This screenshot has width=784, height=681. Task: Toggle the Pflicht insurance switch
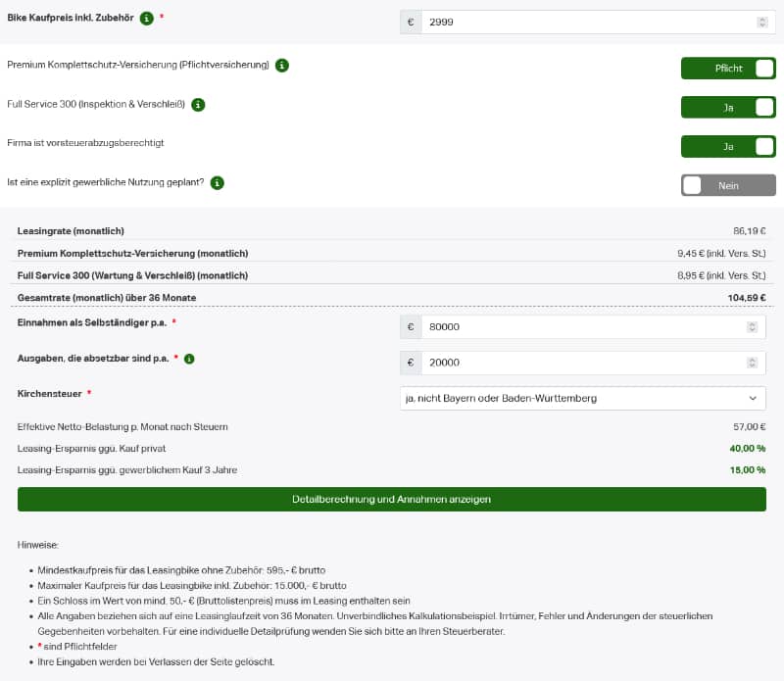coord(728,68)
